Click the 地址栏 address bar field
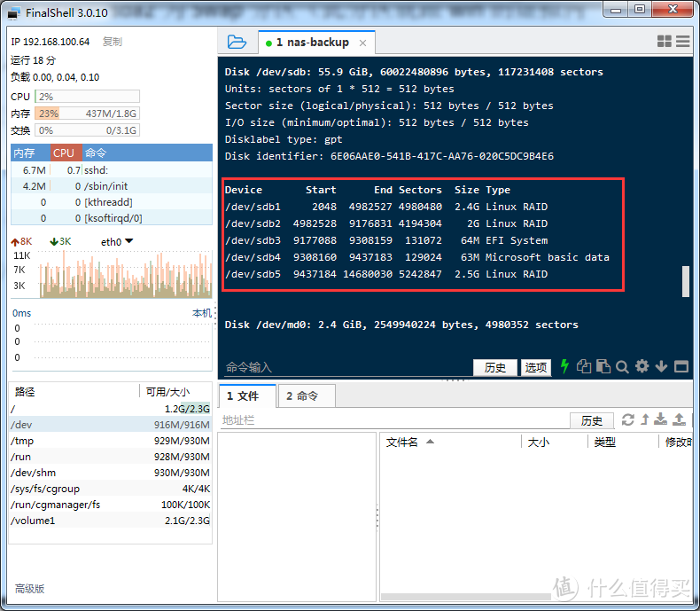This screenshot has height=611, width=700. 394,420
